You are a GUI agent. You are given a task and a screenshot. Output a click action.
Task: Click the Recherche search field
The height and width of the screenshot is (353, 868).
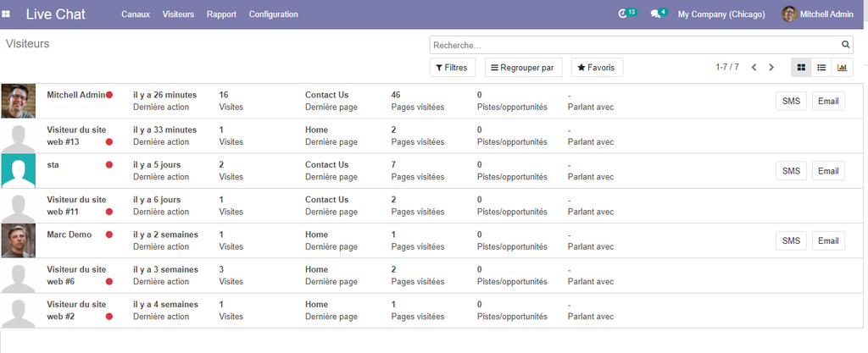pyautogui.click(x=634, y=45)
